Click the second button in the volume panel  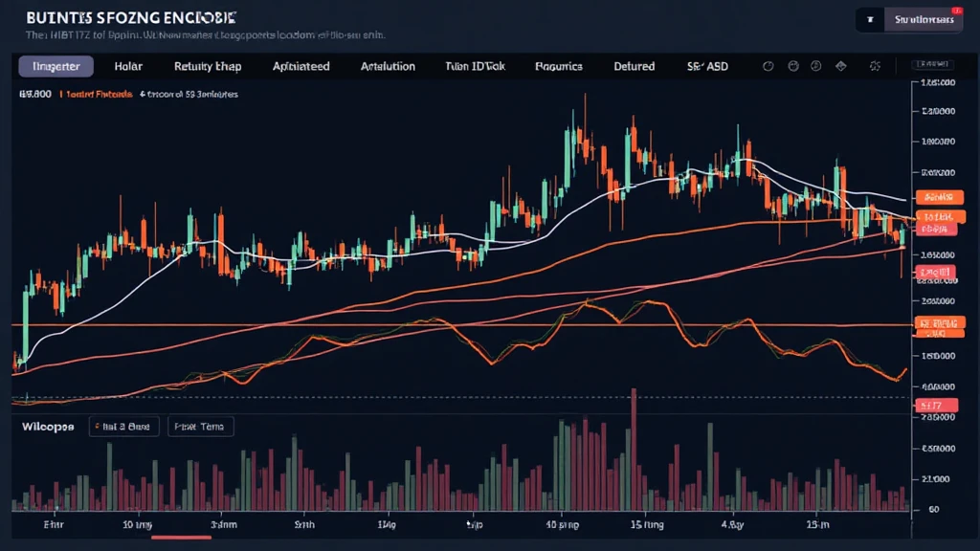200,427
